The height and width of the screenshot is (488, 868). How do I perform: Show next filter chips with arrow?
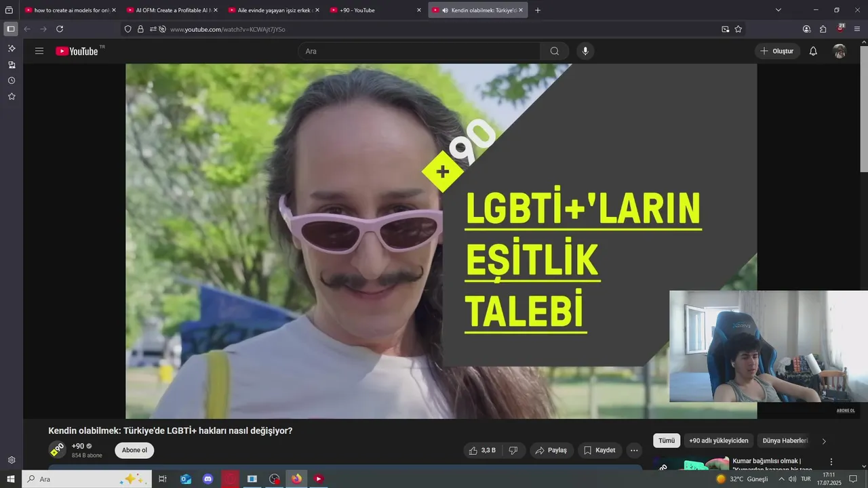coord(824,441)
